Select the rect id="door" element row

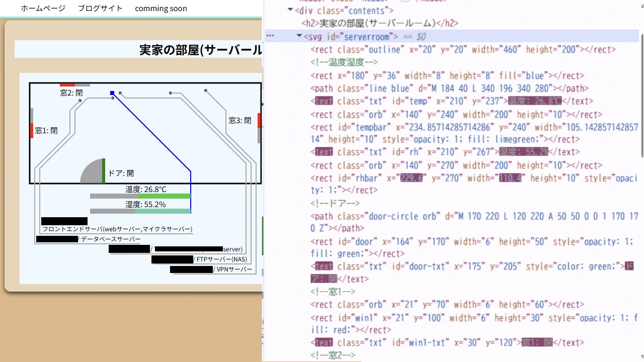point(472,247)
